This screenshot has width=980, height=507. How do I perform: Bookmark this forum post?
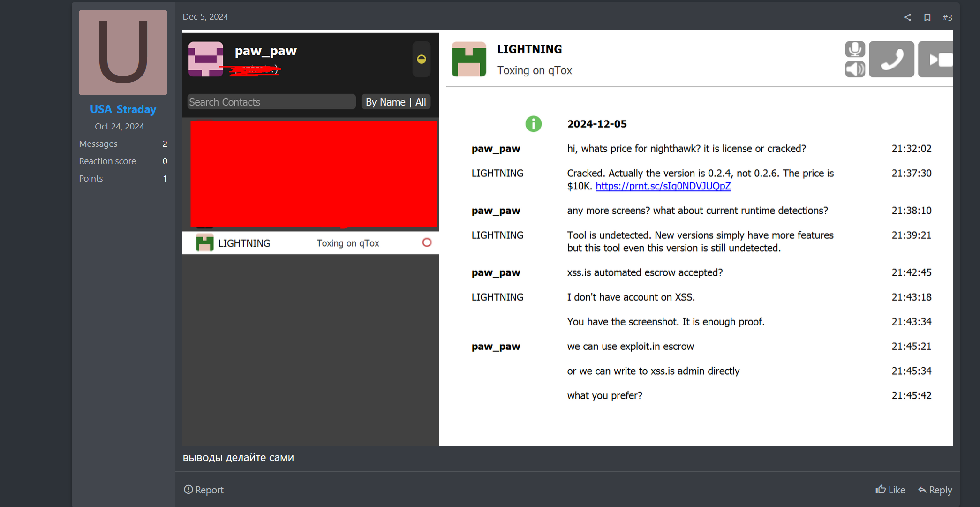(927, 17)
